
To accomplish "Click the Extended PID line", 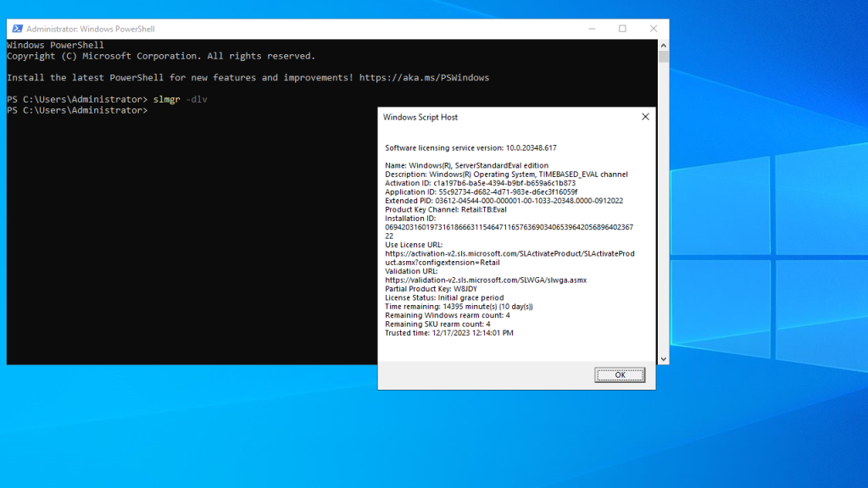I will (x=504, y=201).
